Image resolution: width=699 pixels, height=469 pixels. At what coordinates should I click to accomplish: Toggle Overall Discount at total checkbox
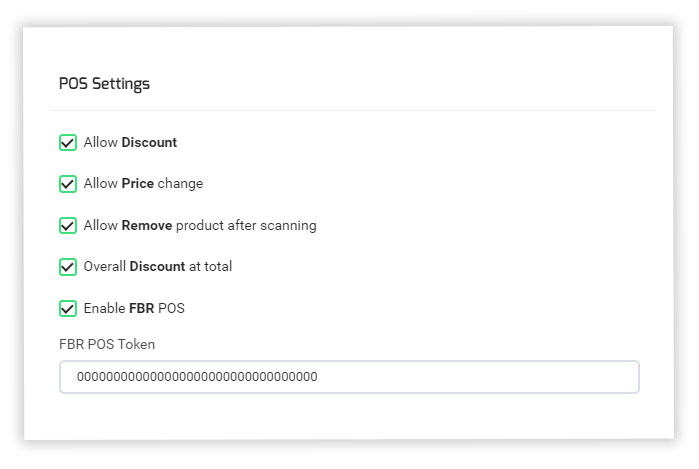68,267
